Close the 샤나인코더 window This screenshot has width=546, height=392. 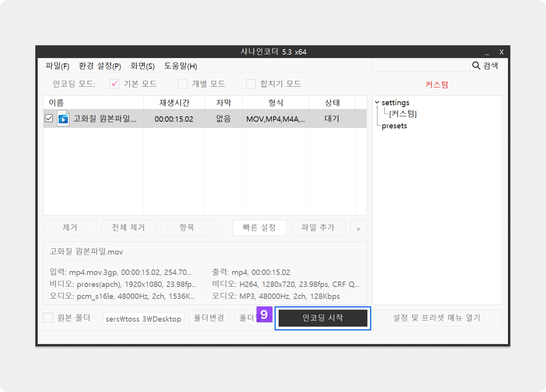click(501, 52)
